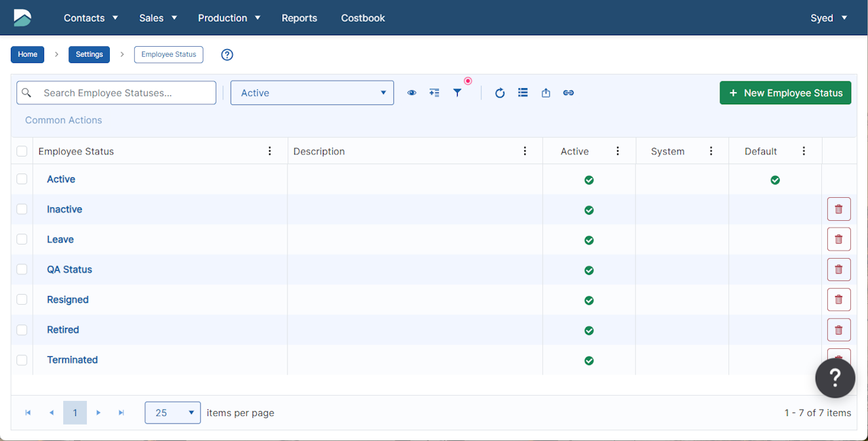Refresh the employee status list
Image resolution: width=868 pixels, height=441 pixels.
click(500, 93)
